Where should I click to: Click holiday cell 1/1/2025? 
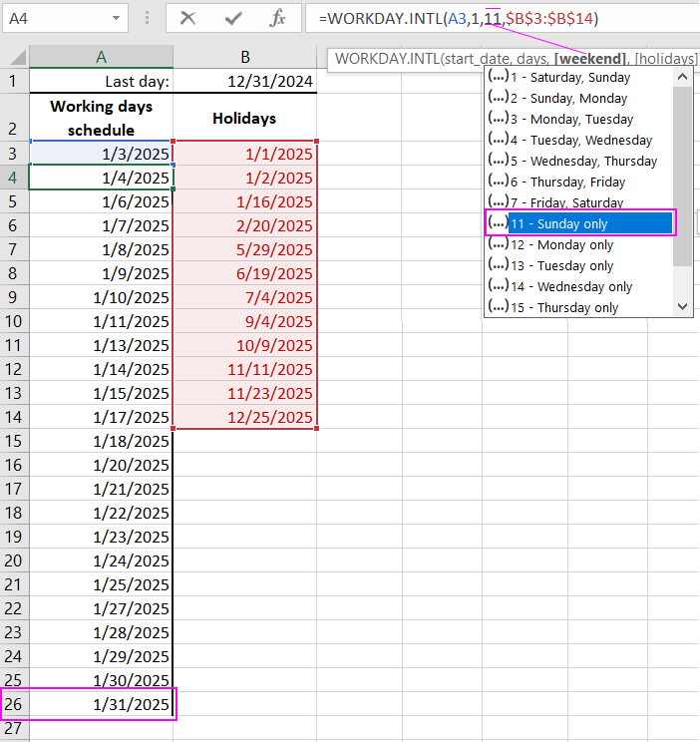(x=244, y=154)
